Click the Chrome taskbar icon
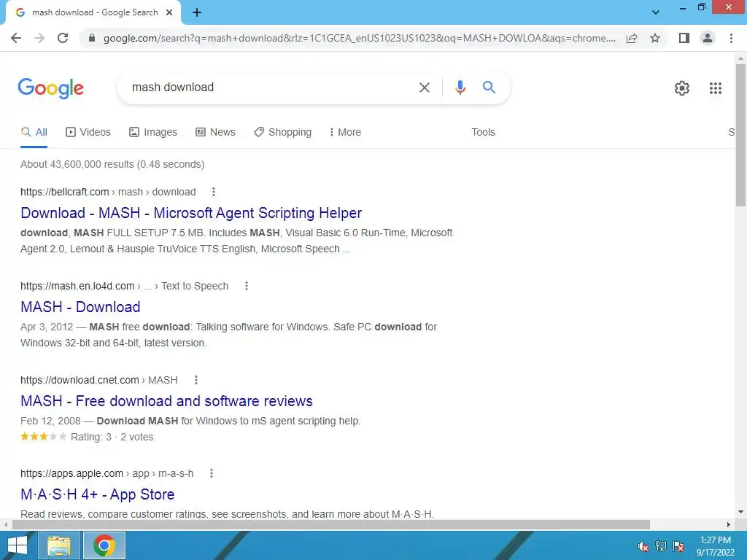The image size is (747, 560). pos(104,545)
